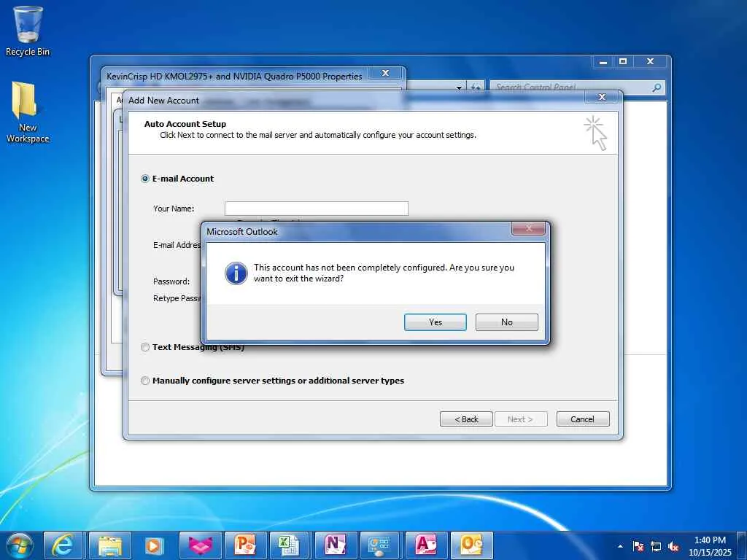Screen dimensions: 747x560
Task: Click the blue information icon in dialog
Action: click(236, 273)
